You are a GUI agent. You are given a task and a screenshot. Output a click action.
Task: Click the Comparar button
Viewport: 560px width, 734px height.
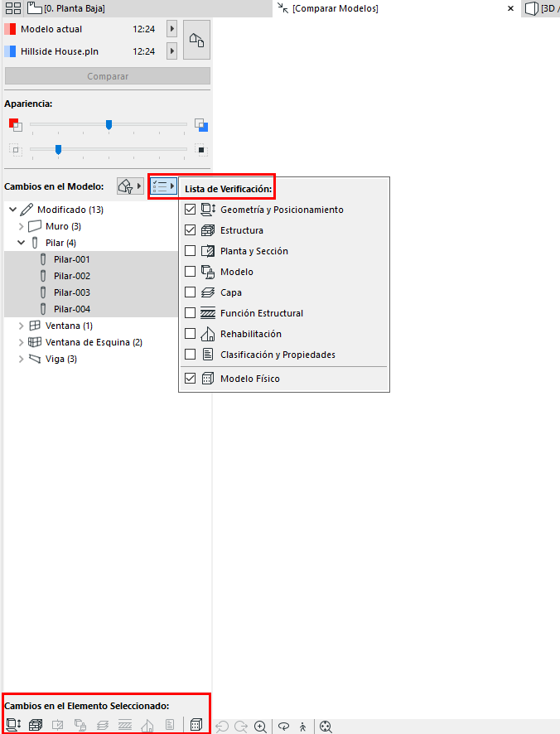click(108, 76)
